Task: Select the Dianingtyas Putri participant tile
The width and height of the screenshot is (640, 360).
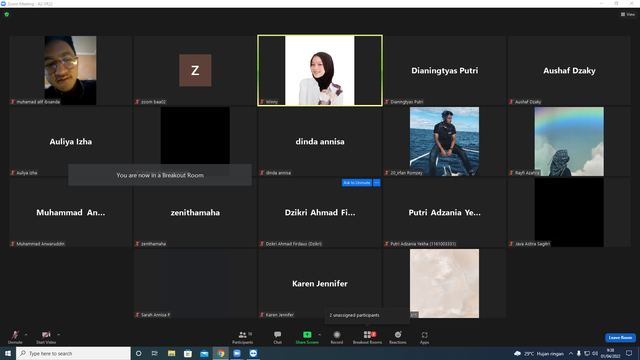Action: coord(444,70)
